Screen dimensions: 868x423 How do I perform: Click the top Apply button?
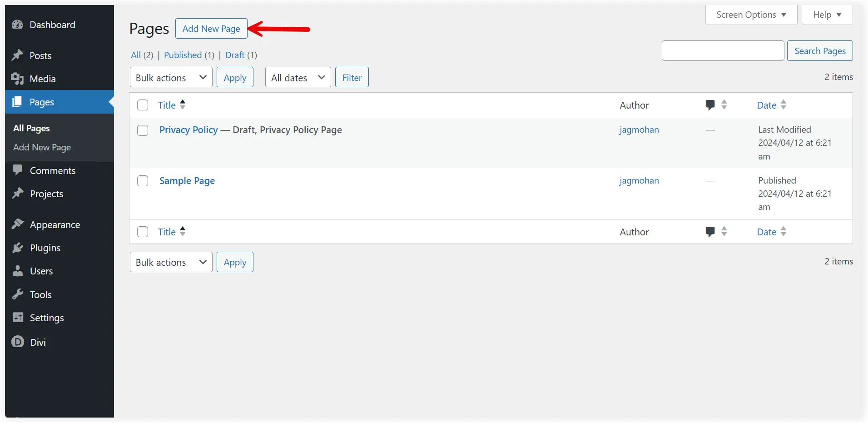tap(235, 77)
